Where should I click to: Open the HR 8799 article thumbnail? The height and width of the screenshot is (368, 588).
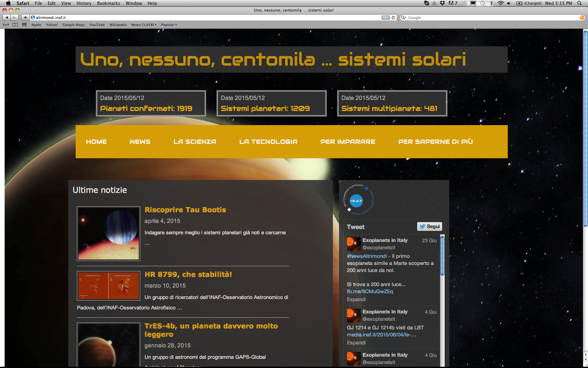108,286
